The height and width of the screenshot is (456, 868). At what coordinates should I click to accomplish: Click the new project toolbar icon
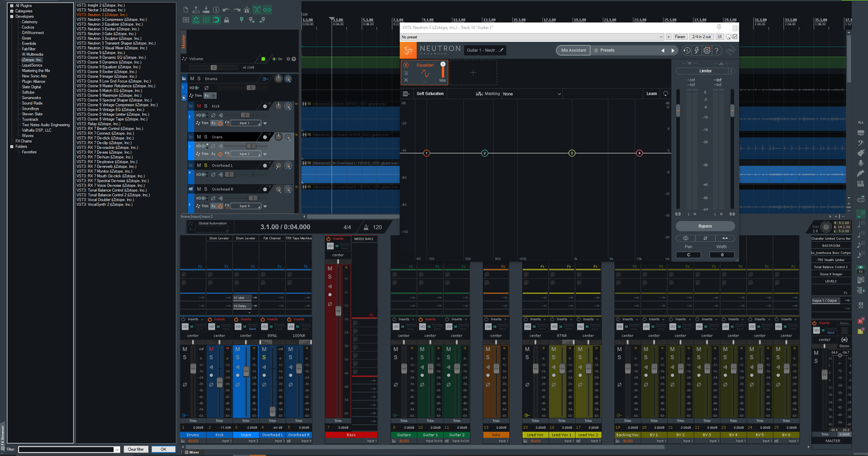(x=186, y=9)
